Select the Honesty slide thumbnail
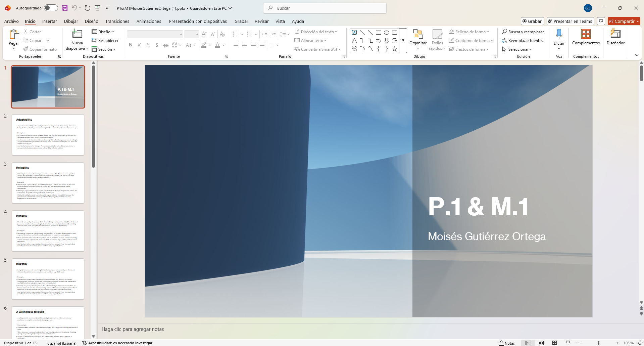 pos(48,231)
